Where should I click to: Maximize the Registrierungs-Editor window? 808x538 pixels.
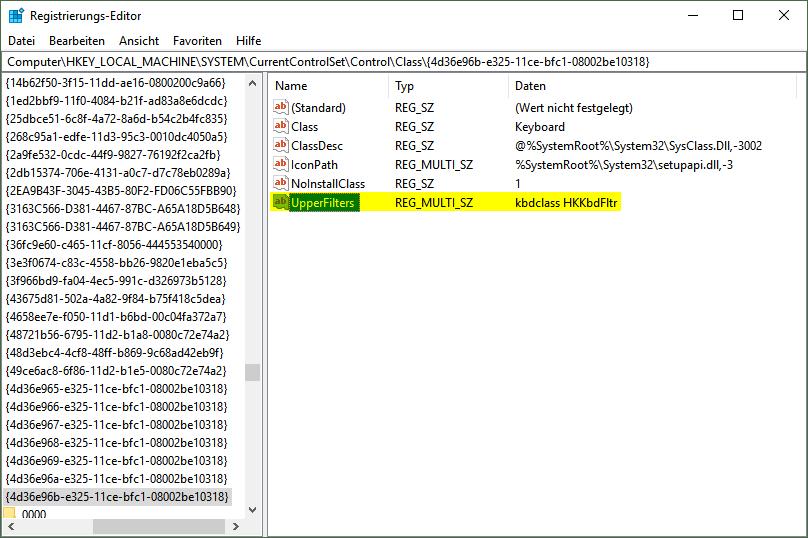738,15
